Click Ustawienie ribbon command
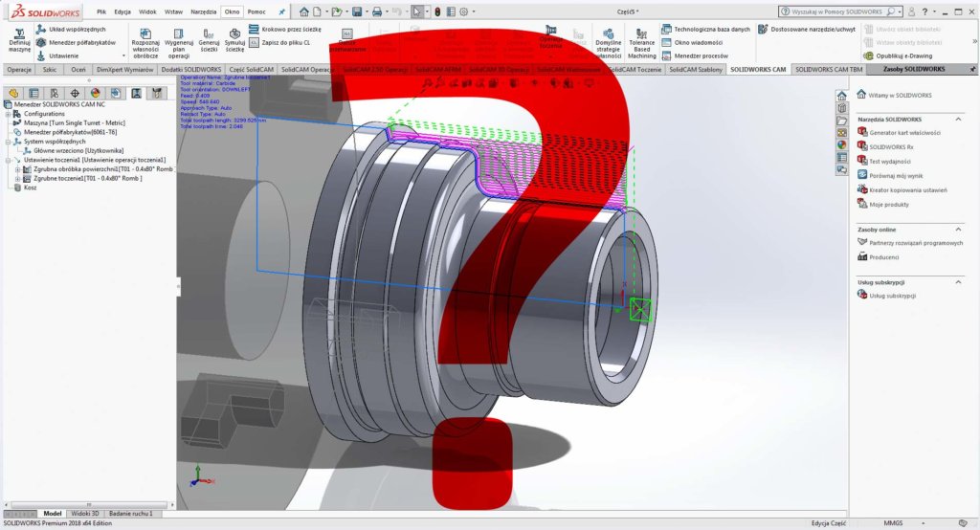This screenshot has height=530, width=980. [57, 55]
